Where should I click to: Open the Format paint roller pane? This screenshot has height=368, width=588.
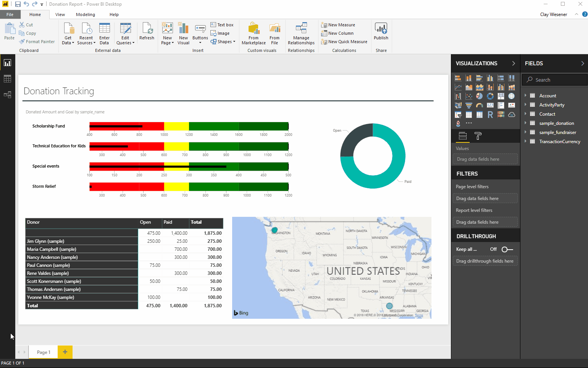click(x=478, y=136)
